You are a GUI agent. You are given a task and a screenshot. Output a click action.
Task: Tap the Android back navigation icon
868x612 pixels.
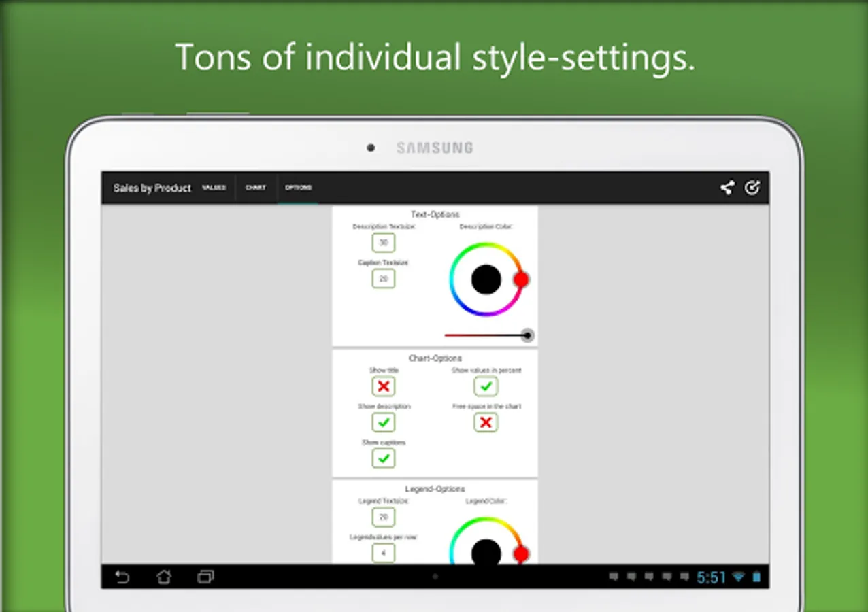pos(122,577)
